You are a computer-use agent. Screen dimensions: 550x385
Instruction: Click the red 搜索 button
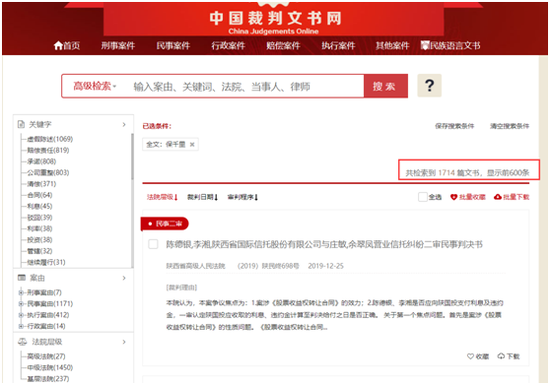pyautogui.click(x=385, y=86)
